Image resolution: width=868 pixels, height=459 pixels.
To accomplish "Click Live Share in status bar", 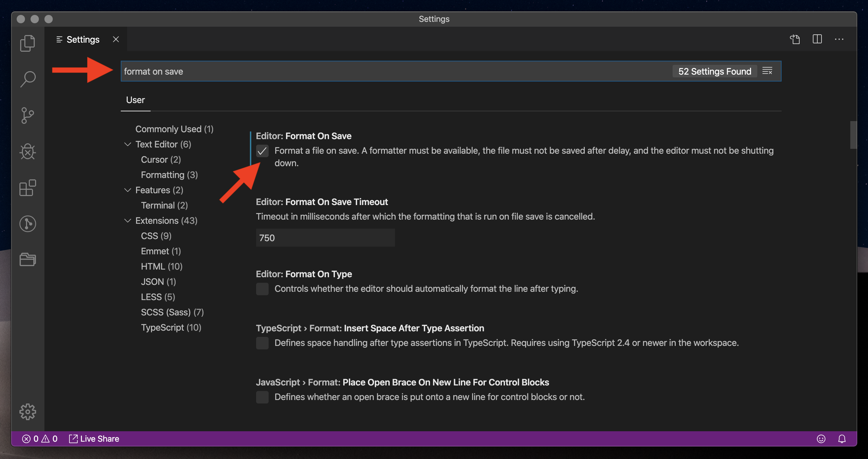I will click(94, 439).
